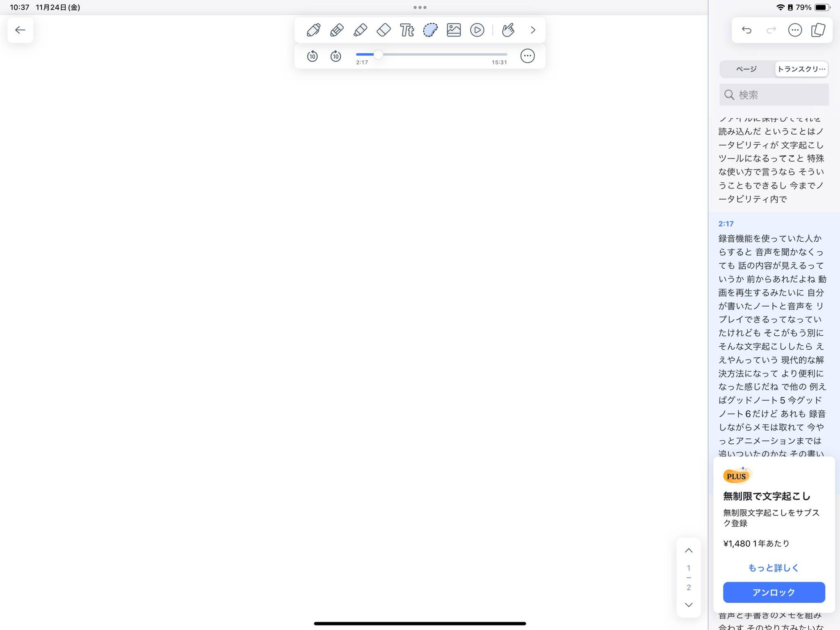Expand the toolbar with the chevron

[x=533, y=30]
